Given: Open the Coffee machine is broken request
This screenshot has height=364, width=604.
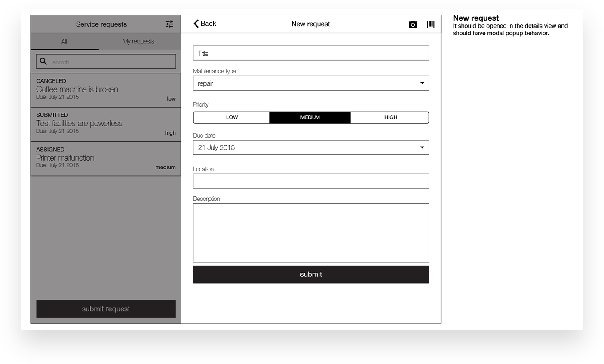Looking at the screenshot, I should pos(106,90).
